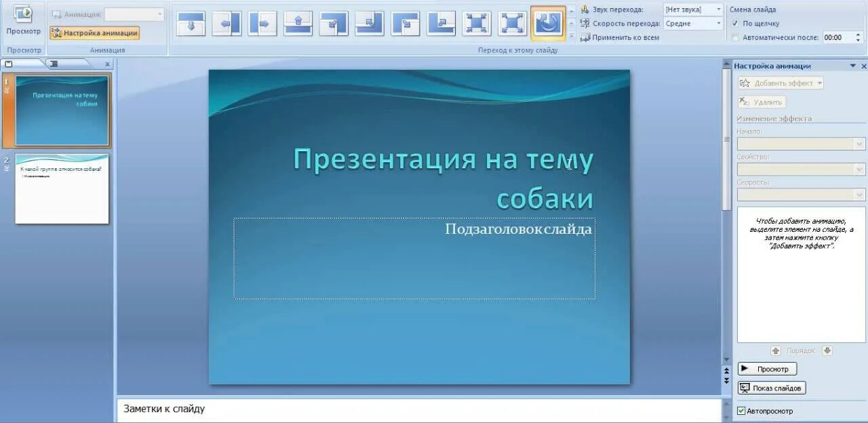Click Настройка анимации in the ribbon
This screenshot has height=423, width=868.
click(94, 33)
